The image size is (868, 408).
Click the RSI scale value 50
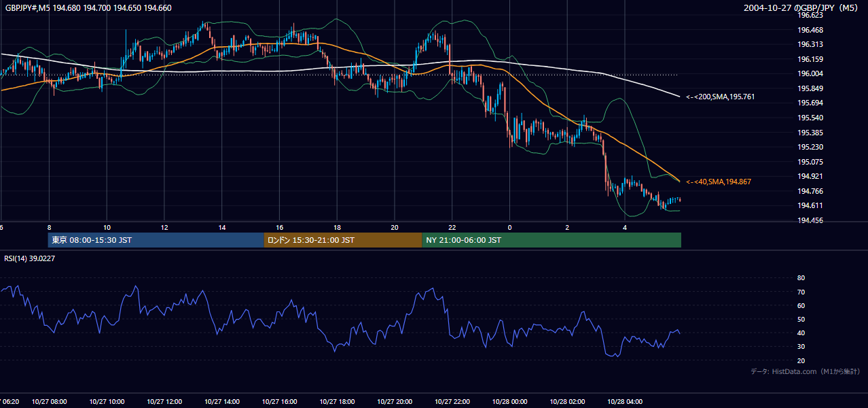coord(801,319)
